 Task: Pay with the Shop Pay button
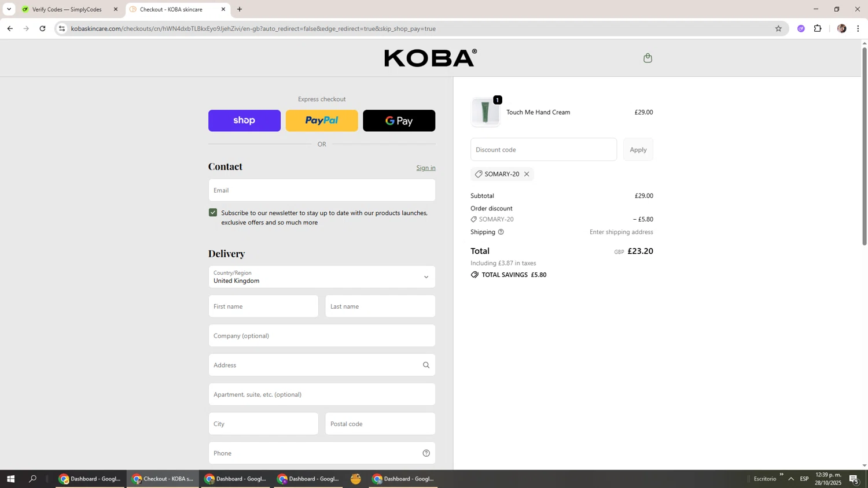point(244,121)
